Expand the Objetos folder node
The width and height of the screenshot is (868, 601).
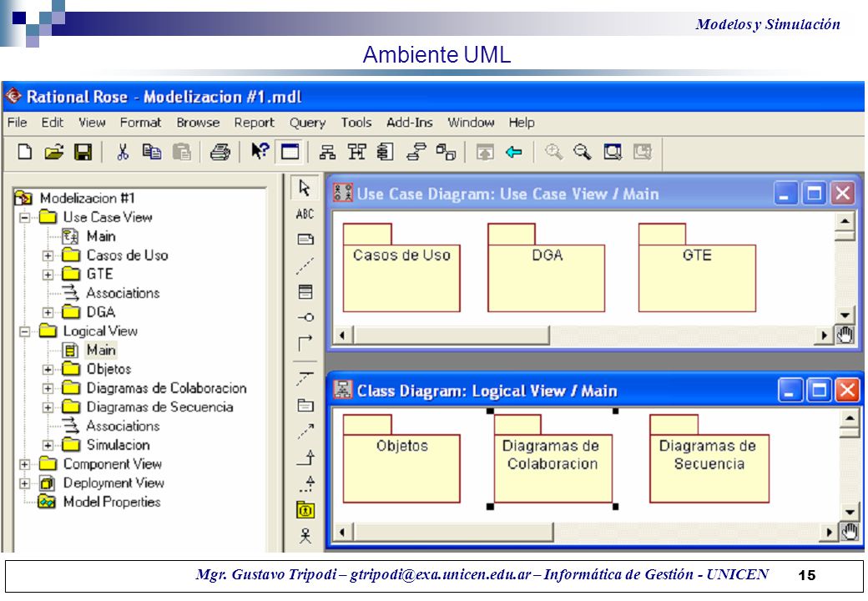click(x=48, y=369)
